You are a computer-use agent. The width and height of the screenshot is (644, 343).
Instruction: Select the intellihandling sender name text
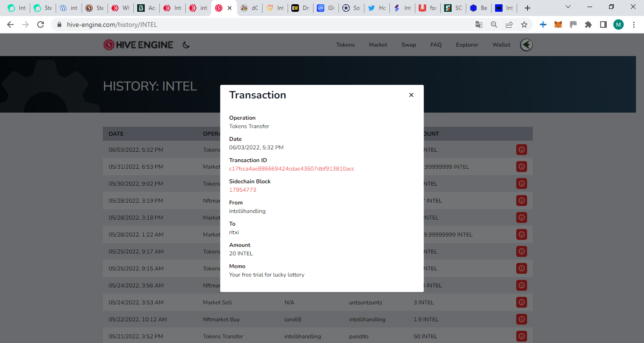point(247,211)
